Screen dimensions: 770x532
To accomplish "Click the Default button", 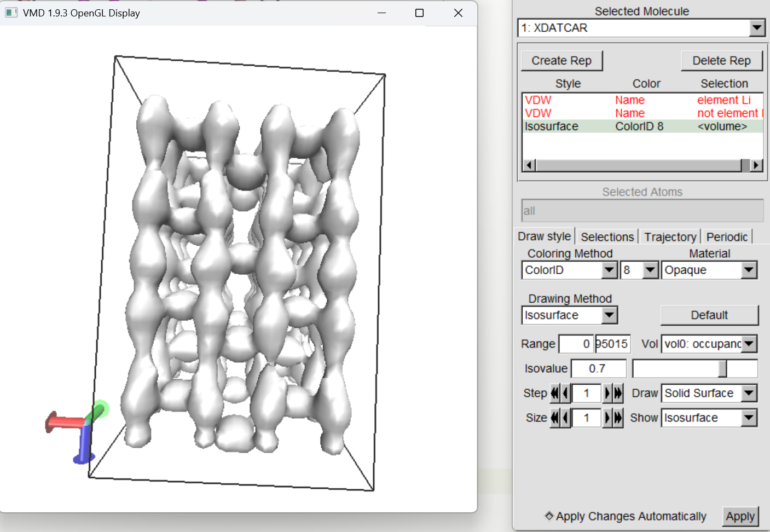I will [709, 315].
